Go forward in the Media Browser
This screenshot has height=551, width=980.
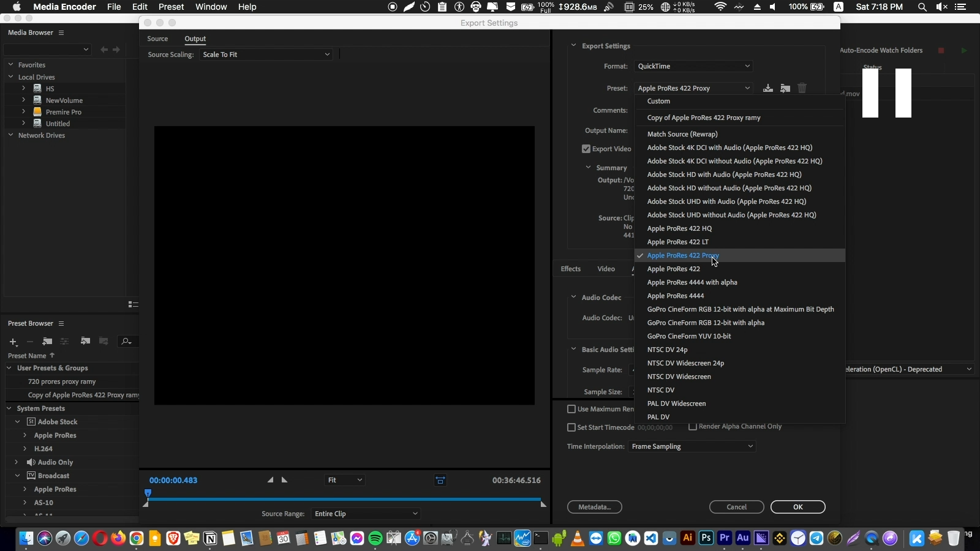[116, 50]
